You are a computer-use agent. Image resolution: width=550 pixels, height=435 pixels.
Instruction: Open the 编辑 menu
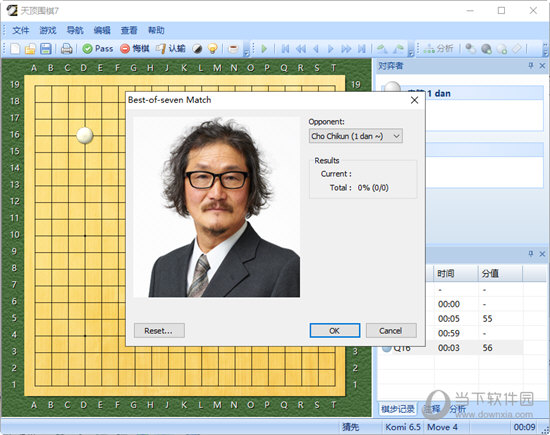[102, 30]
